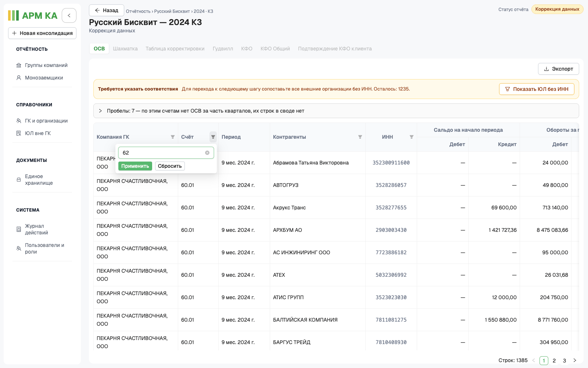The height and width of the screenshot is (368, 588).
Task: Open the КФО Общий tab
Action: tap(275, 49)
